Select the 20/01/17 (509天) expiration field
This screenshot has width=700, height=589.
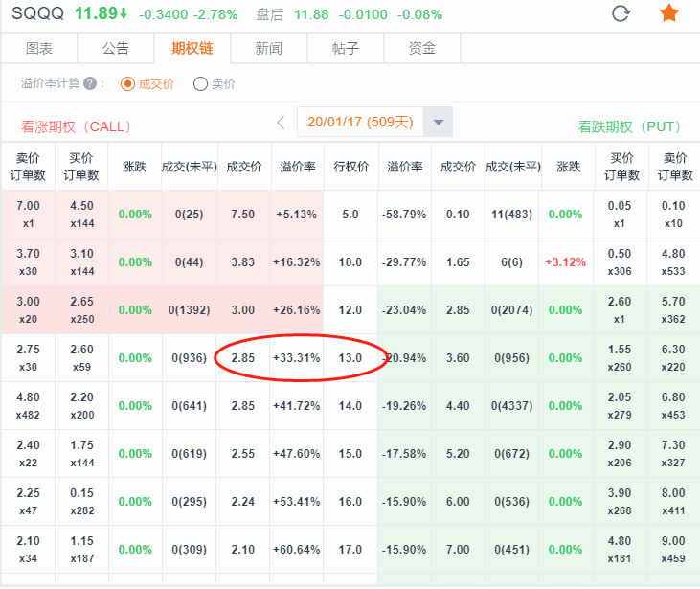360,122
